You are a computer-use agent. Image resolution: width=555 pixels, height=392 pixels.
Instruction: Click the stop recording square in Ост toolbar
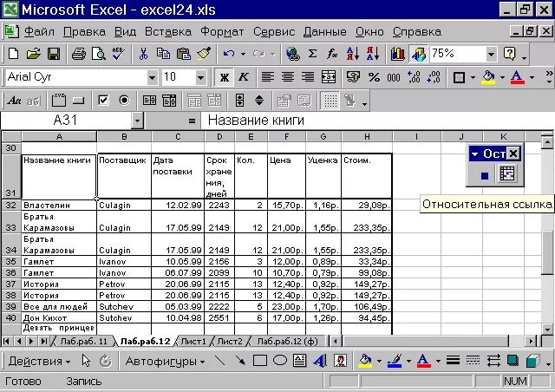485,175
